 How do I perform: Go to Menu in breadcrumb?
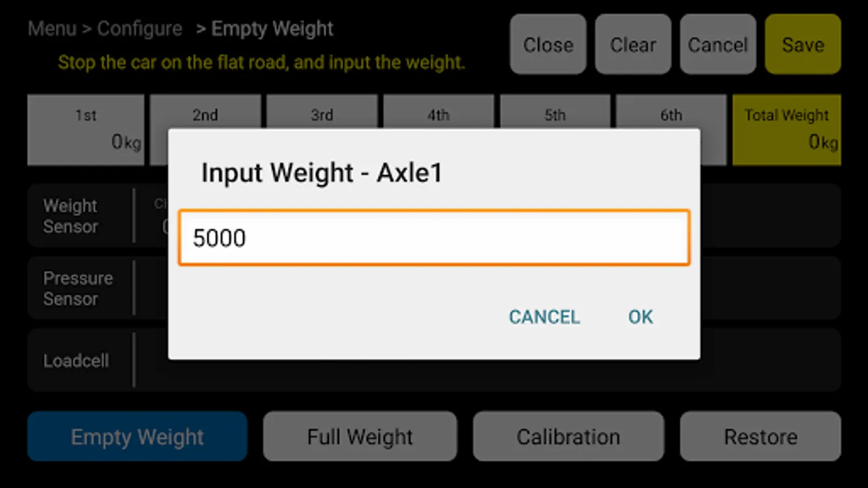[x=52, y=29]
